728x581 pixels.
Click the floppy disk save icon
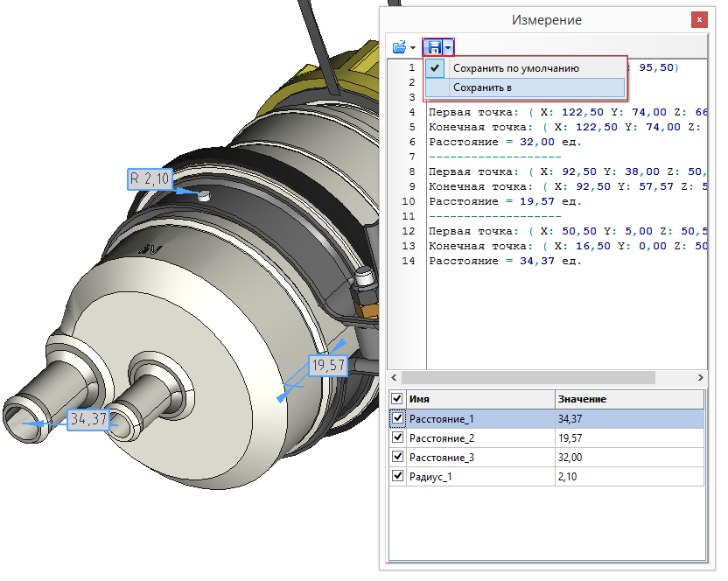(x=434, y=46)
